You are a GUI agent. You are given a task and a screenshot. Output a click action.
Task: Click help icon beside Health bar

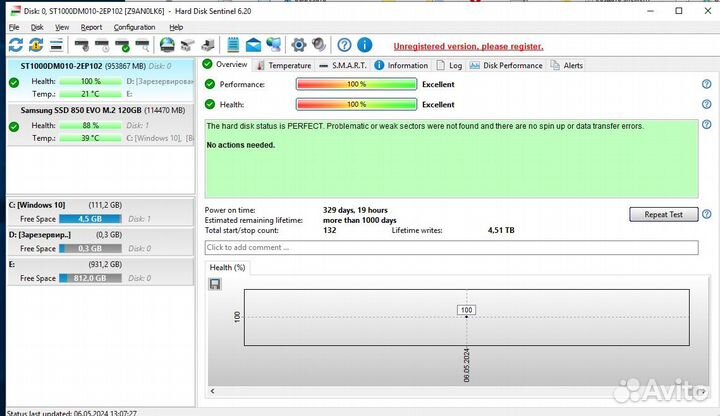click(x=706, y=104)
